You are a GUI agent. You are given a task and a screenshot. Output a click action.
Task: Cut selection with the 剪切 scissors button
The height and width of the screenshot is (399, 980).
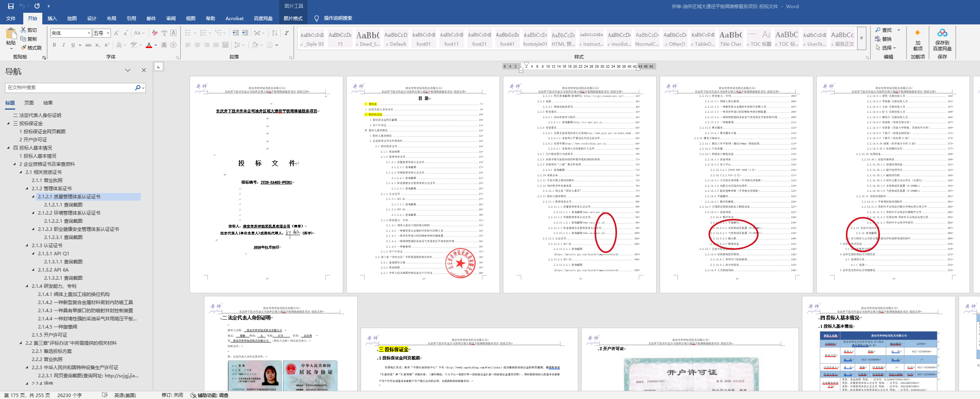point(29,30)
